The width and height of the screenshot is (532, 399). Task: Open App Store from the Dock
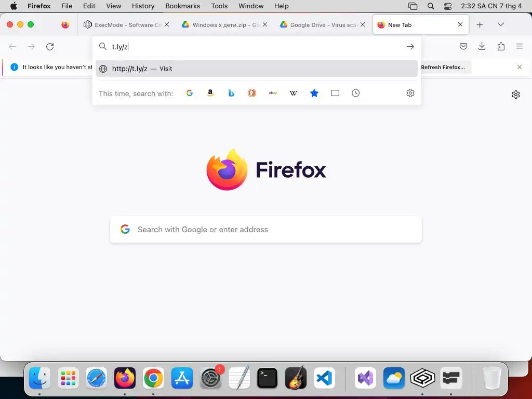point(182,378)
